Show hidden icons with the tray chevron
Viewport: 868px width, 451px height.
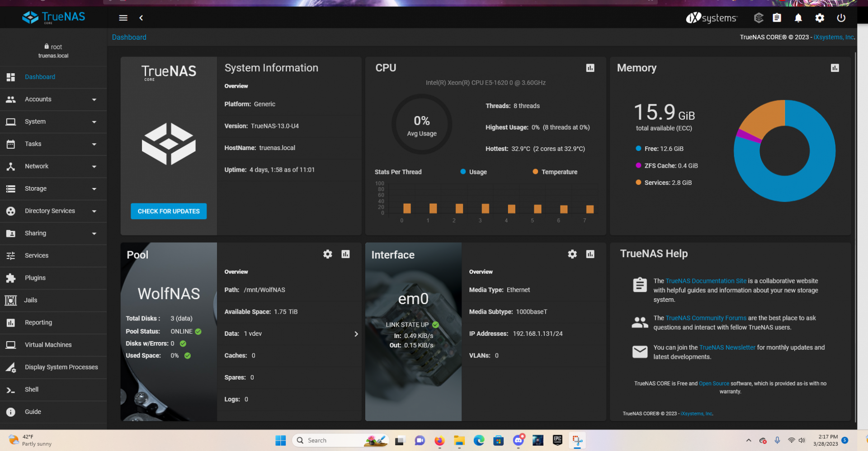tap(749, 441)
